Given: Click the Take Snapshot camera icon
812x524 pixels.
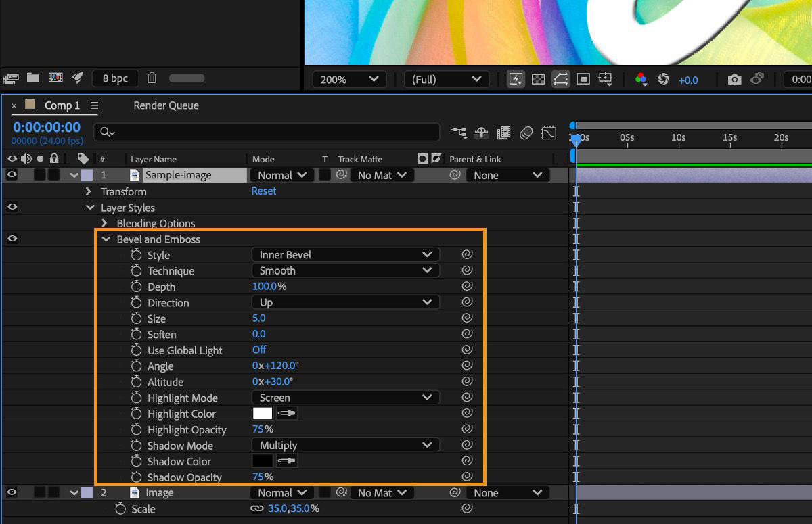Looking at the screenshot, I should pyautogui.click(x=734, y=79).
